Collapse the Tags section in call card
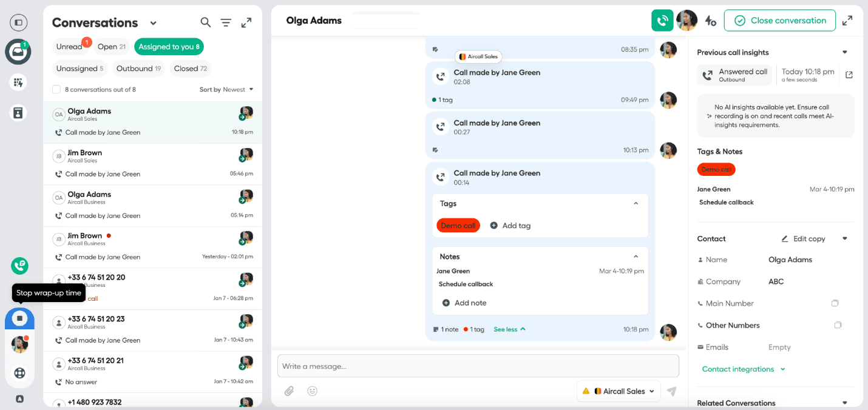The image size is (868, 410). pyautogui.click(x=636, y=204)
